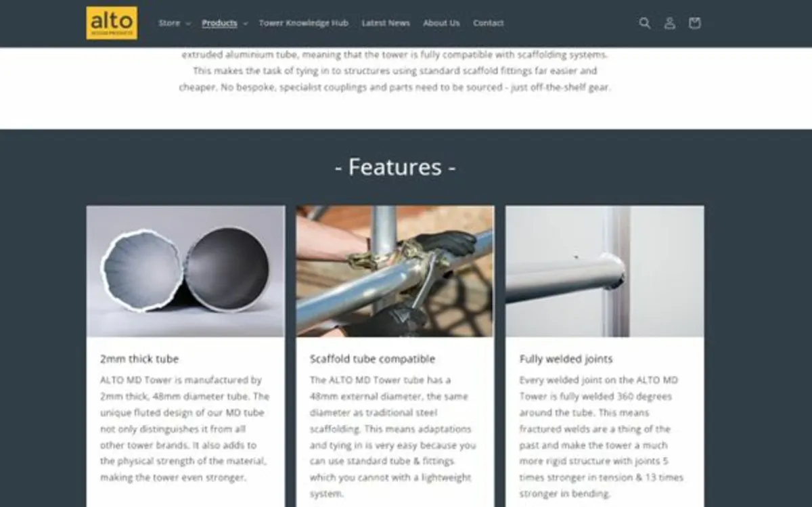Screen dimensions: 812x507
Task: Select the 'Fully welded joints' heading
Action: pyautogui.click(x=566, y=359)
